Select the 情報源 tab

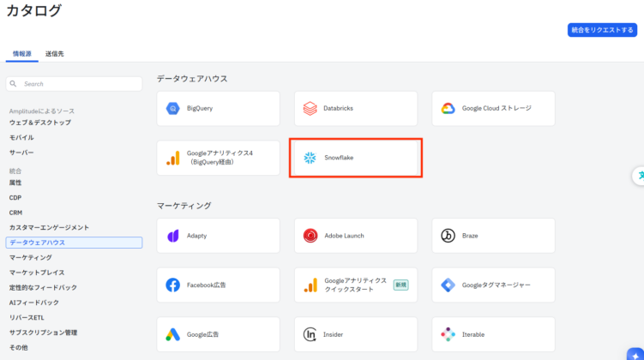pos(22,54)
